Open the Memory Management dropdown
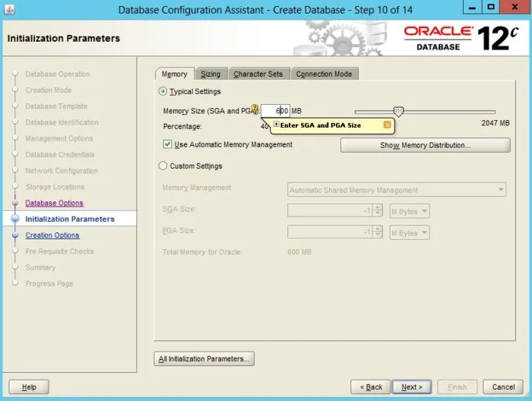 [x=397, y=190]
